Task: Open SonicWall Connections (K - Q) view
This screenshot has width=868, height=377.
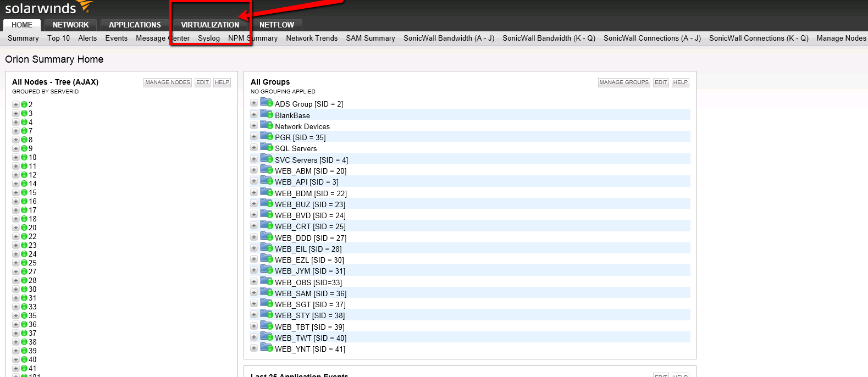Action: coord(759,38)
